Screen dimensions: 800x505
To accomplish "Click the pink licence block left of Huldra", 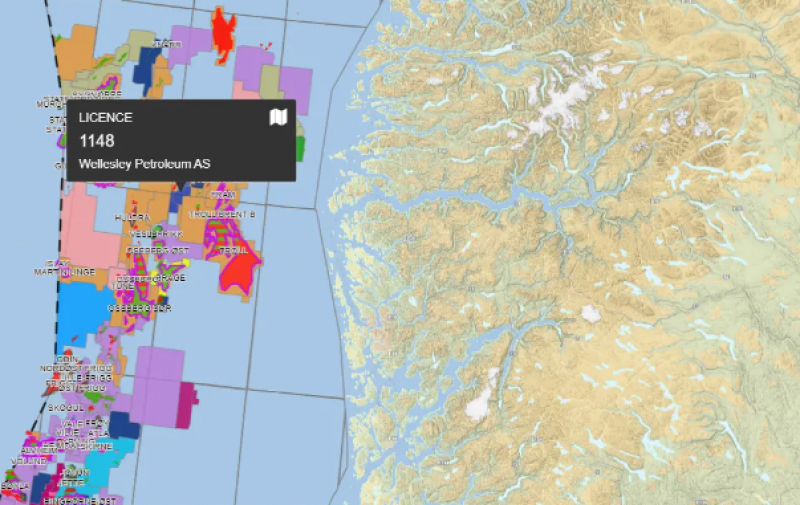I will click(x=86, y=233).
